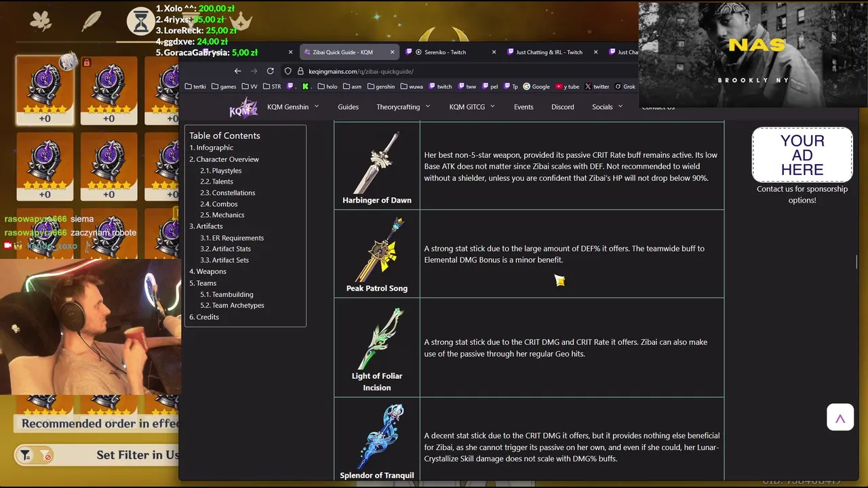Open the wuwa bookmark folder
The height and width of the screenshot is (488, 868).
[412, 87]
